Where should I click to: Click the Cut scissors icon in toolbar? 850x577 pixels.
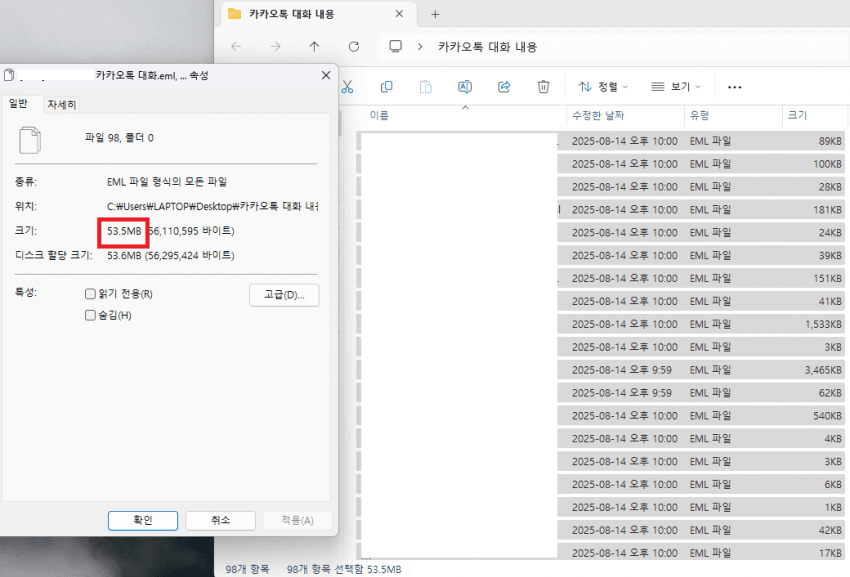(x=348, y=87)
